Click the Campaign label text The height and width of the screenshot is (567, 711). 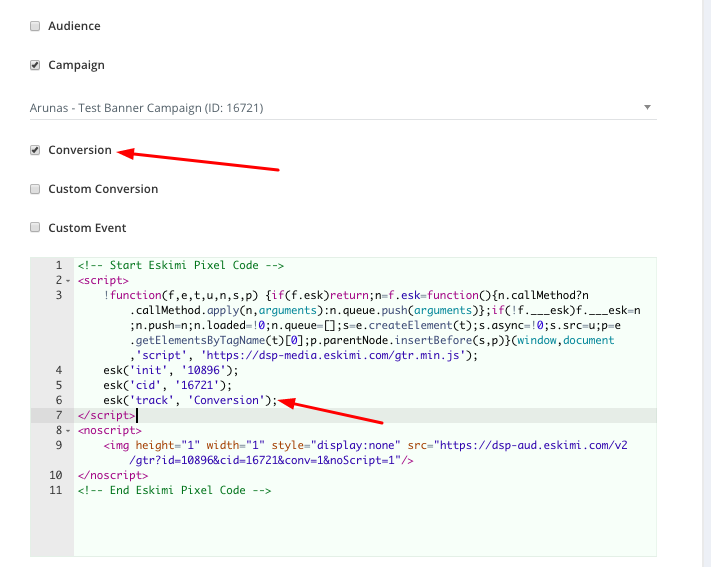(76, 65)
